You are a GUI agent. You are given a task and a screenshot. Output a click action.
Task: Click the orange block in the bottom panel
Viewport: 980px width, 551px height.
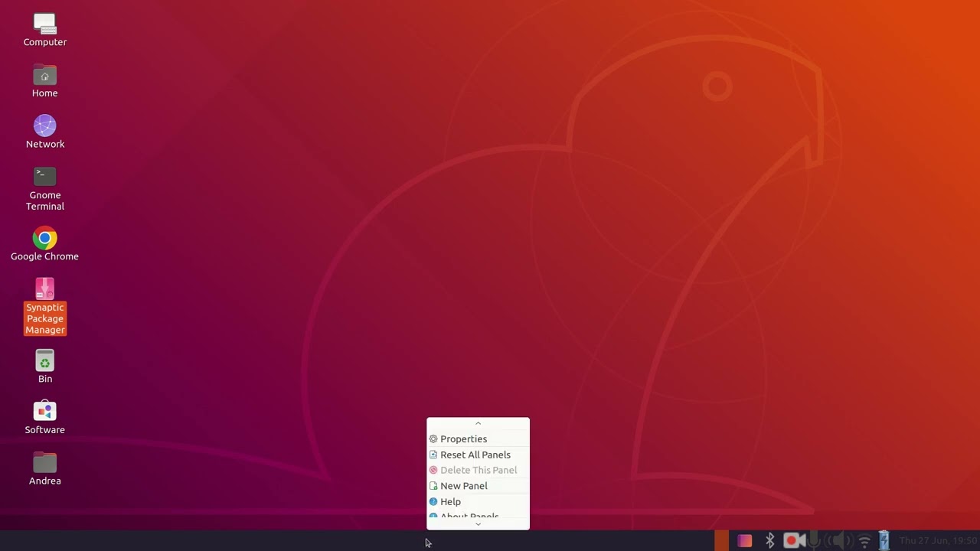[x=721, y=541]
